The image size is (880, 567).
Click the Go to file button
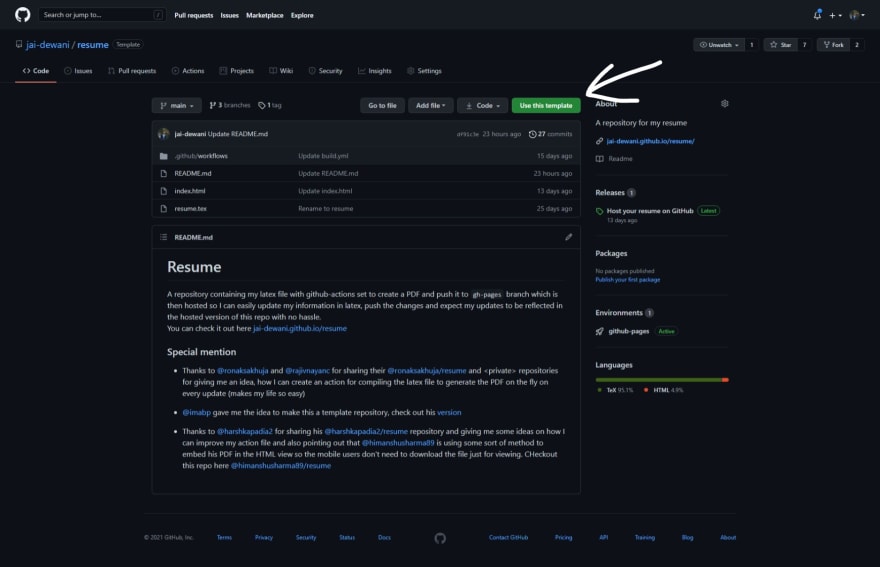click(x=382, y=106)
